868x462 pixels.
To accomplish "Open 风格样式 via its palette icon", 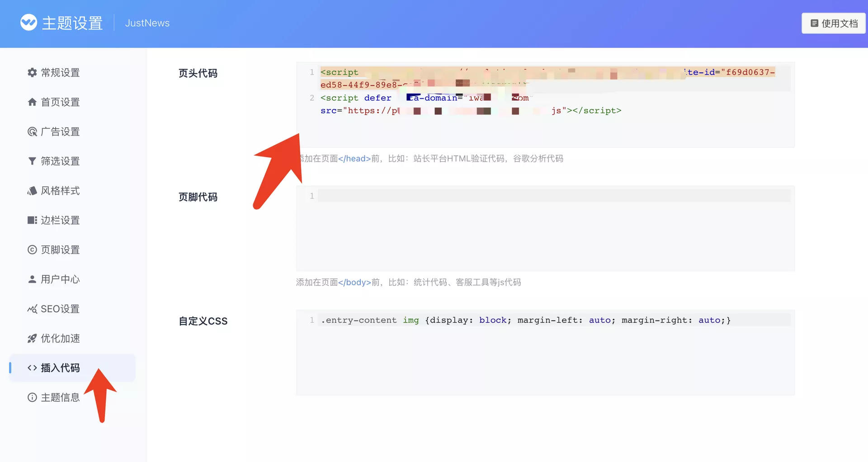I will [x=32, y=191].
